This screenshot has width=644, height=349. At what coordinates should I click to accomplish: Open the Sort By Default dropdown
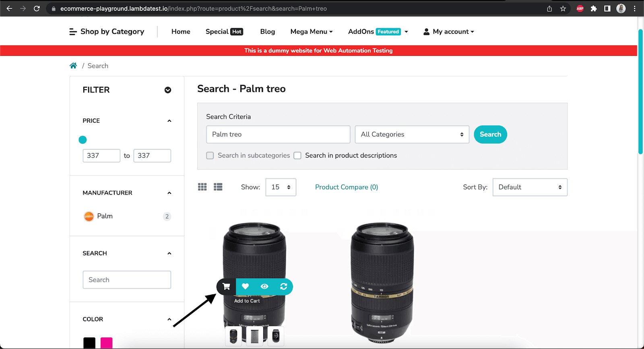pyautogui.click(x=530, y=187)
